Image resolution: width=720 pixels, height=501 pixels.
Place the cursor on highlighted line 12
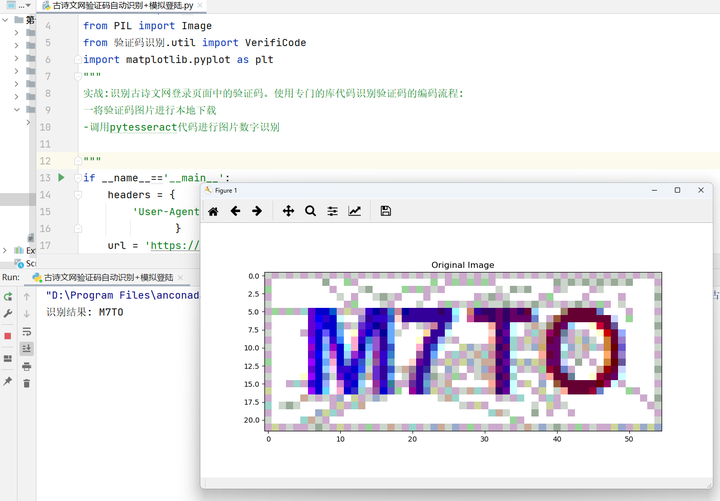click(399, 161)
